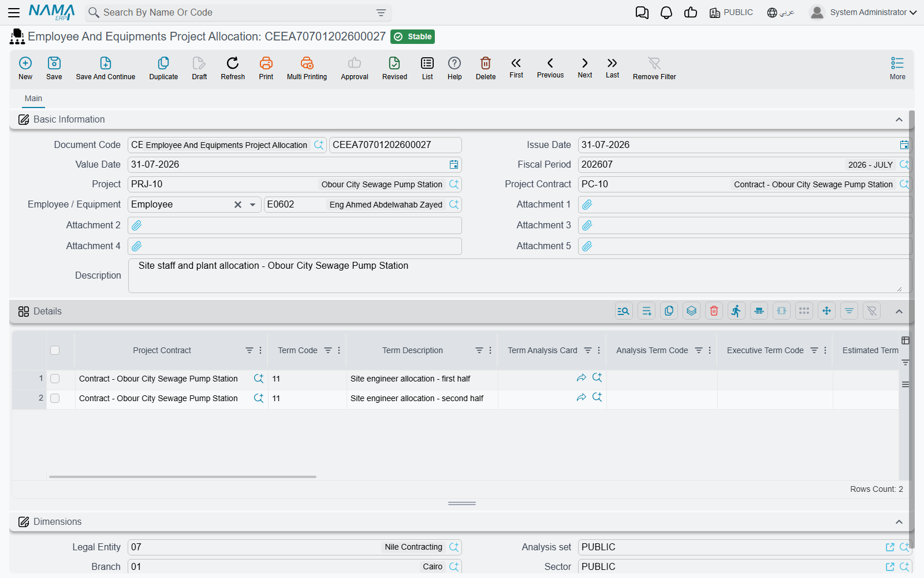Click the thumbs-up icon in header

(691, 12)
